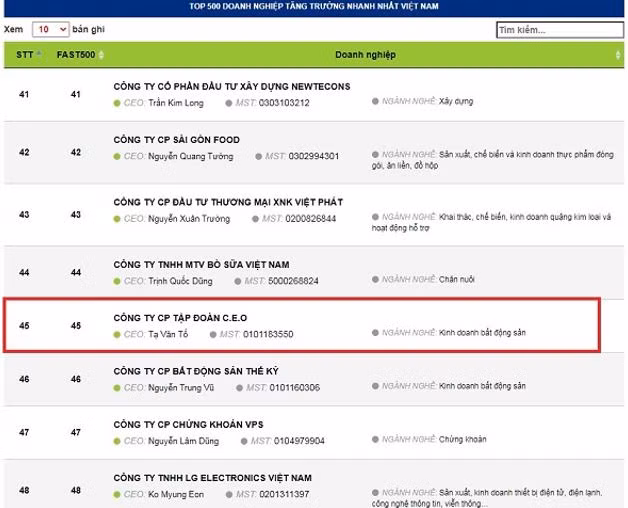The height and width of the screenshot is (508, 628).
Task: Click CEO name Nguyễn Xuân Trường
Action: click(189, 219)
